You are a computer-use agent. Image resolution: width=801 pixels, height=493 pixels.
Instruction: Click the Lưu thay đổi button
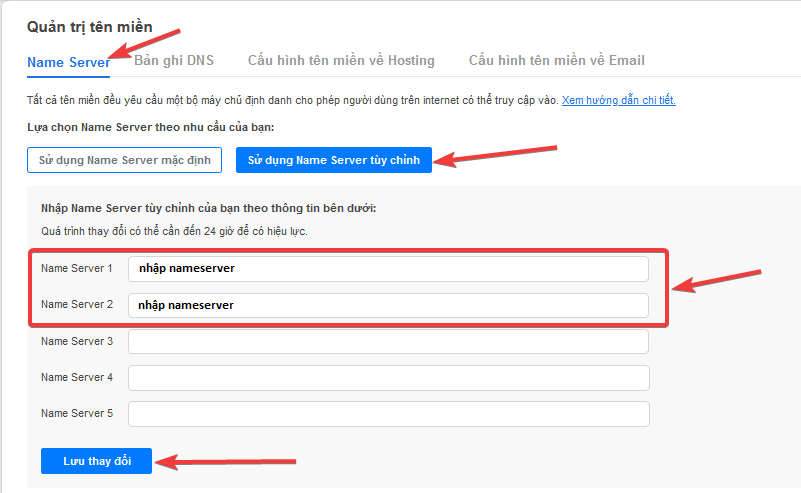tap(96, 461)
